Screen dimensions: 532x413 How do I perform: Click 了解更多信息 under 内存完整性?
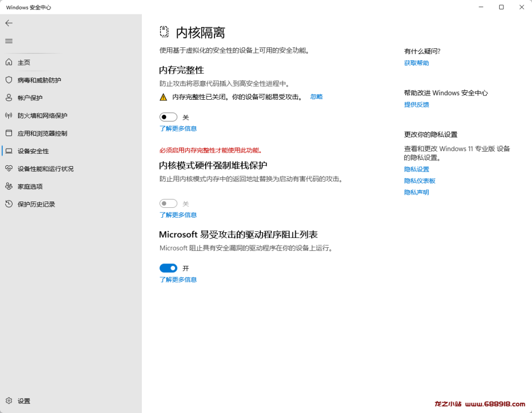[x=178, y=129]
